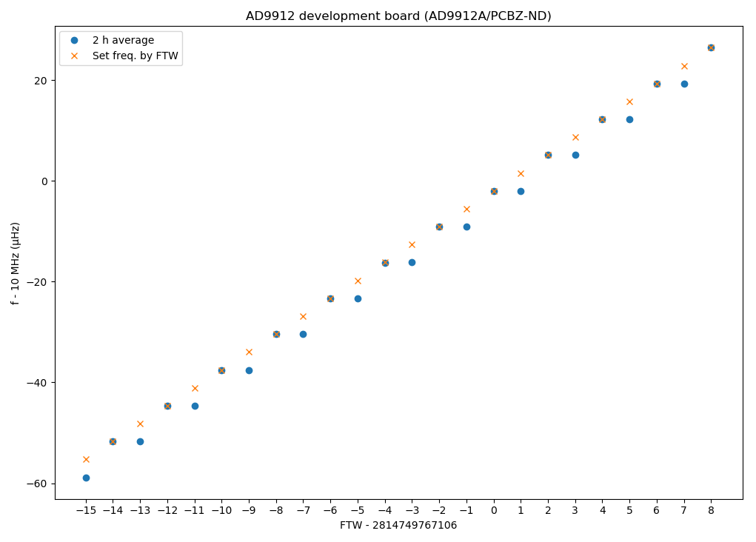The height and width of the screenshot is (542, 756).
Task: Click y-axis tick label '−60'
Action: pos(37,484)
